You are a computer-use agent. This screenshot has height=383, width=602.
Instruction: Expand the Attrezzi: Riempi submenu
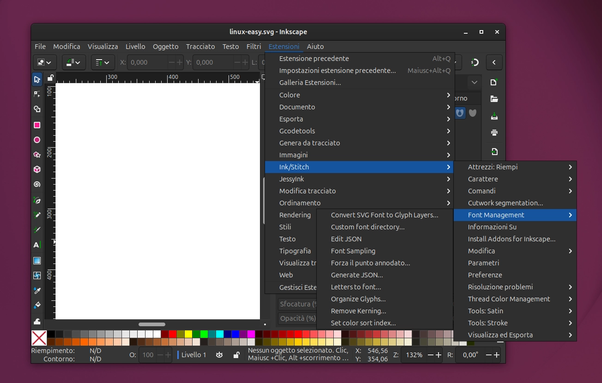pyautogui.click(x=515, y=167)
